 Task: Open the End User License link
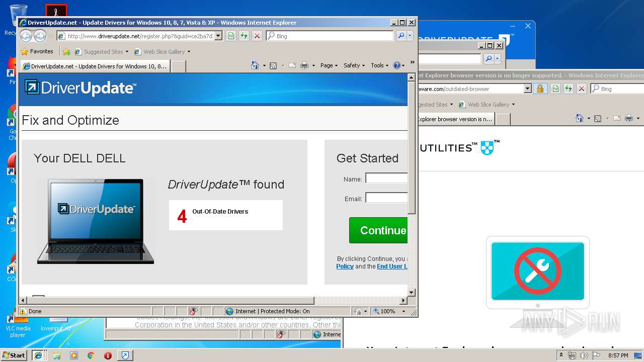tap(392, 266)
